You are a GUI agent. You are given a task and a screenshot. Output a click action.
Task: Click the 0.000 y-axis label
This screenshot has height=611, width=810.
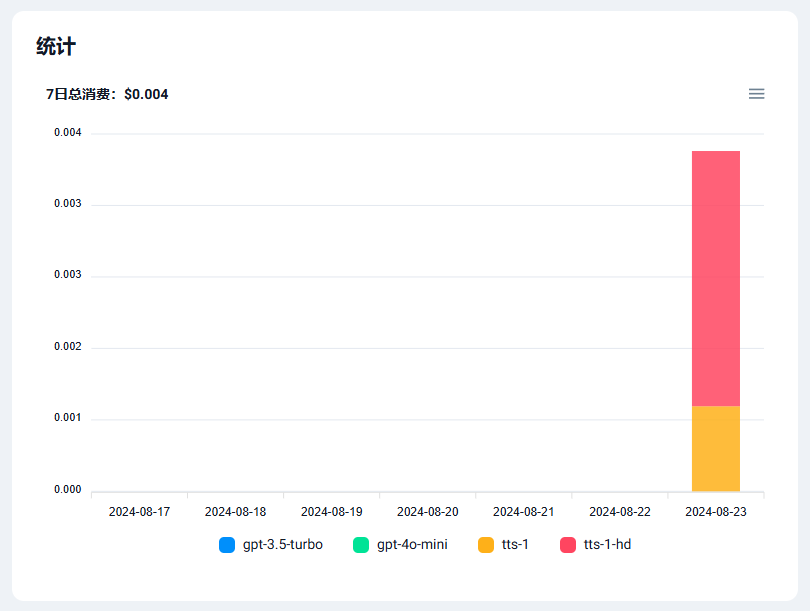click(x=68, y=490)
